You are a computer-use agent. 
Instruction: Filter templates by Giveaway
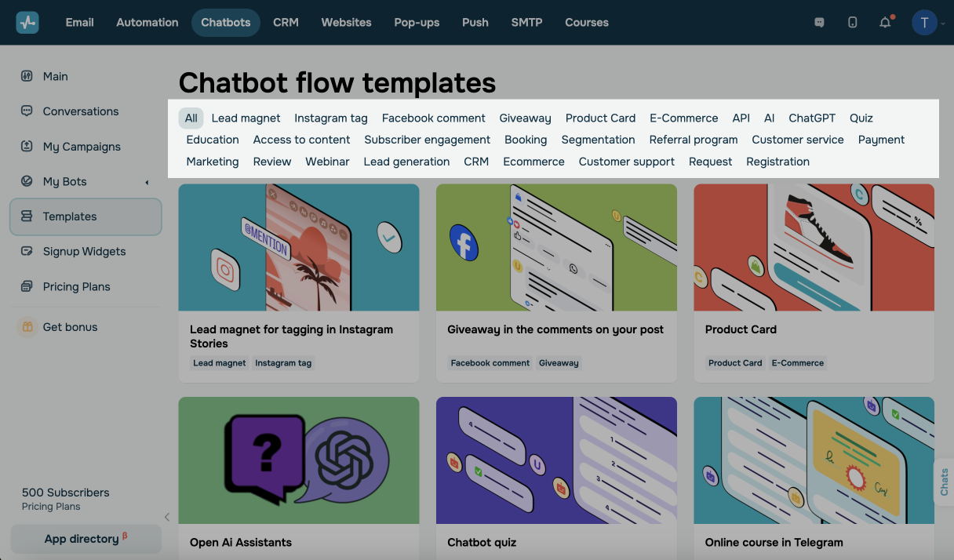526,118
